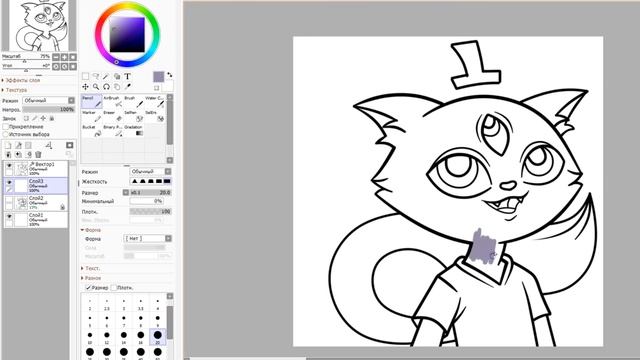Choose the AirBrush tool
The width and height of the screenshot is (640, 360).
pos(113,101)
